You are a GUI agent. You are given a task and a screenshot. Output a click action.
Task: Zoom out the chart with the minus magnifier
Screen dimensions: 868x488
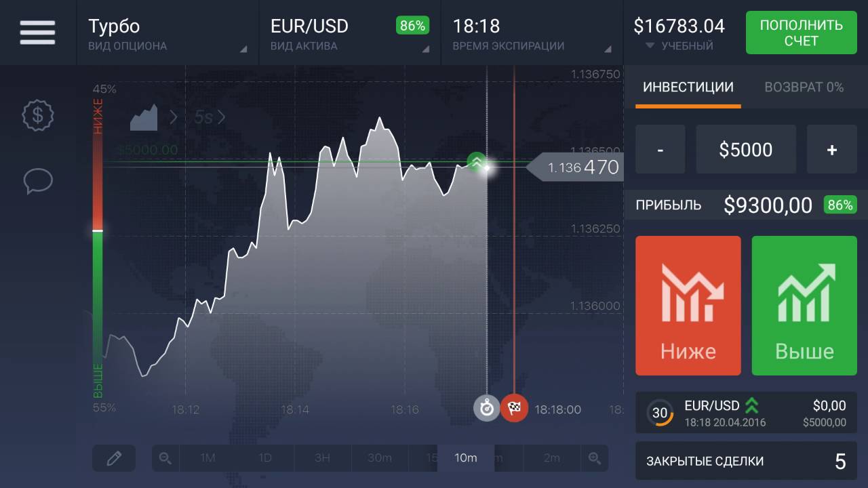point(165,458)
